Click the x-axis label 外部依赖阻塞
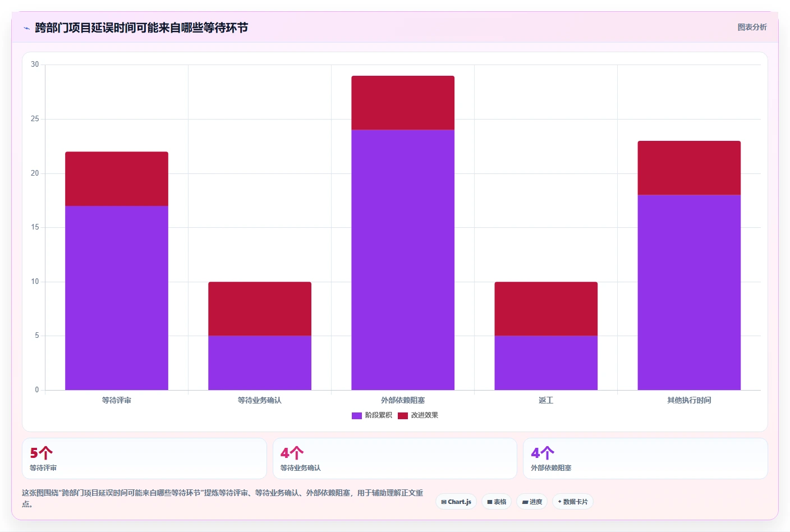Image resolution: width=790 pixels, height=532 pixels. coord(403,400)
